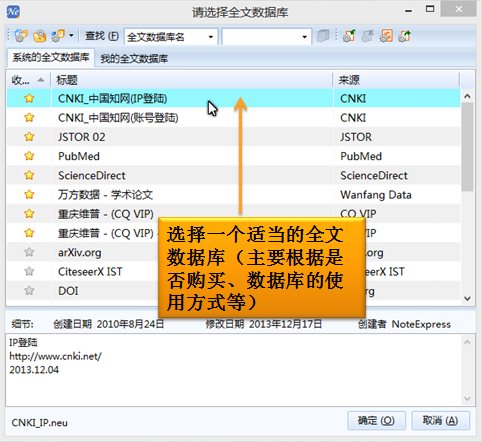482x442 pixels.
Task: Click the gray stacked pages search icon
Action: (x=322, y=36)
